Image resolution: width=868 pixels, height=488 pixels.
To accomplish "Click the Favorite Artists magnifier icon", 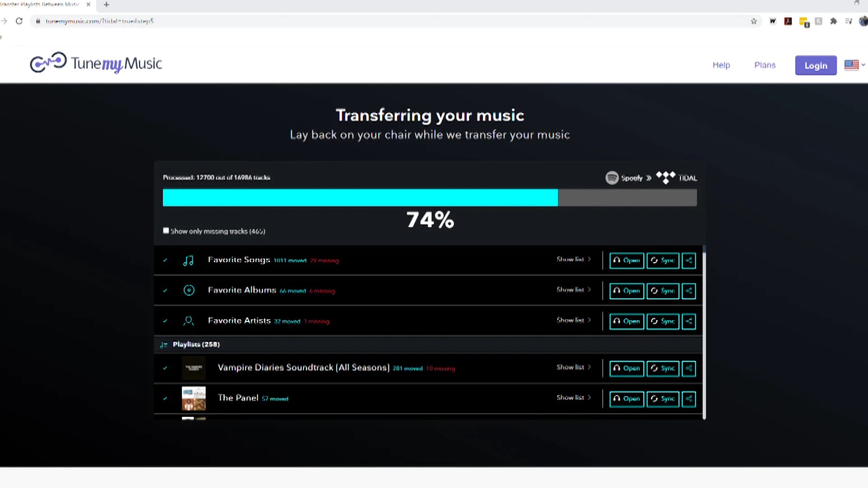I will coord(189,321).
